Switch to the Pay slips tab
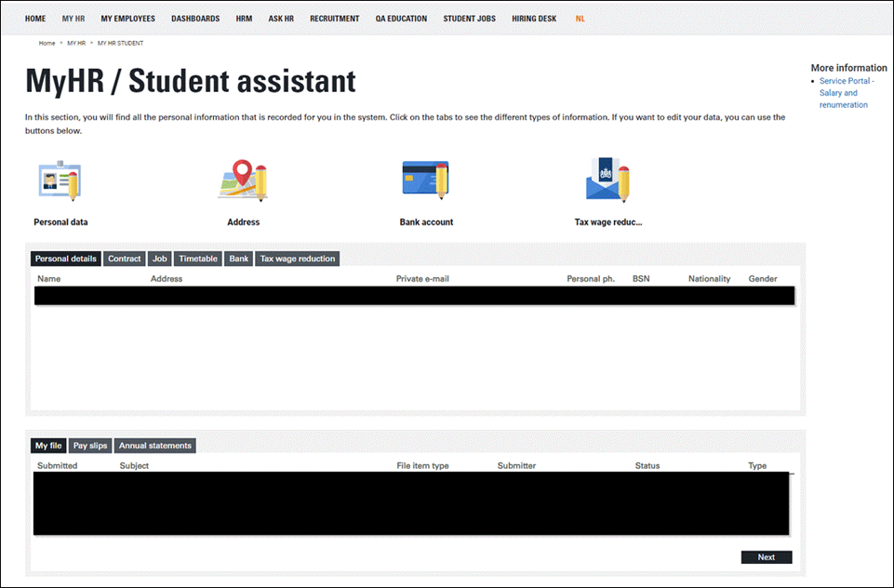This screenshot has width=894, height=588. [x=90, y=446]
